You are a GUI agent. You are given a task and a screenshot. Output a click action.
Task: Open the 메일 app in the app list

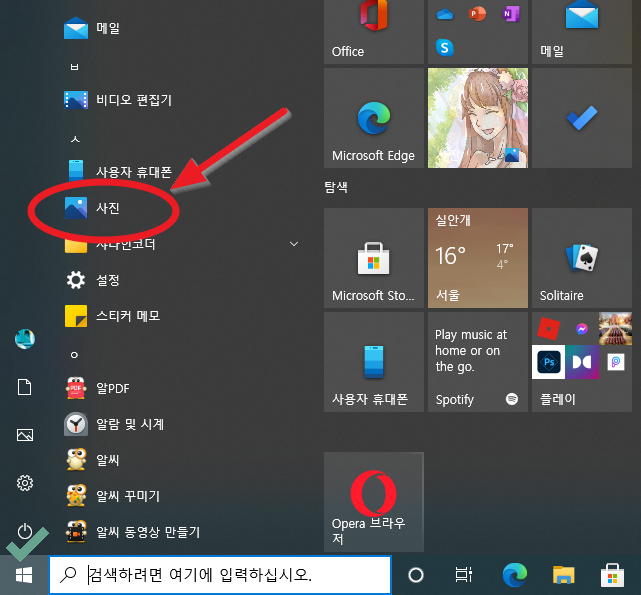pyautogui.click(x=92, y=29)
